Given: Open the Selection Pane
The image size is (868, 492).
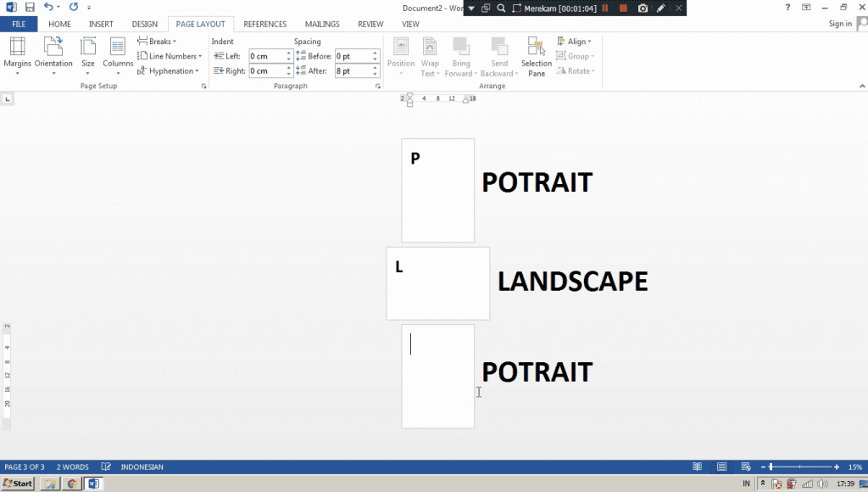Looking at the screenshot, I should pyautogui.click(x=537, y=57).
